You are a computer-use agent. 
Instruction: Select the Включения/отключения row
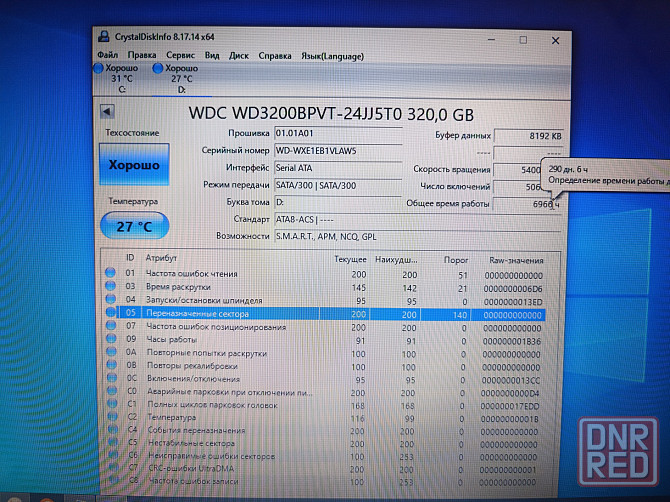click(x=325, y=379)
